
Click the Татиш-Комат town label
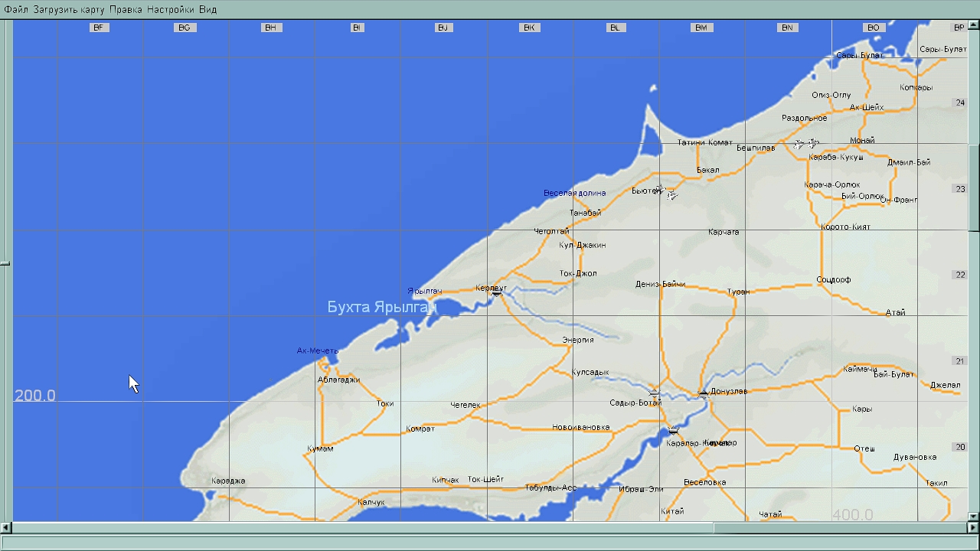pos(705,142)
